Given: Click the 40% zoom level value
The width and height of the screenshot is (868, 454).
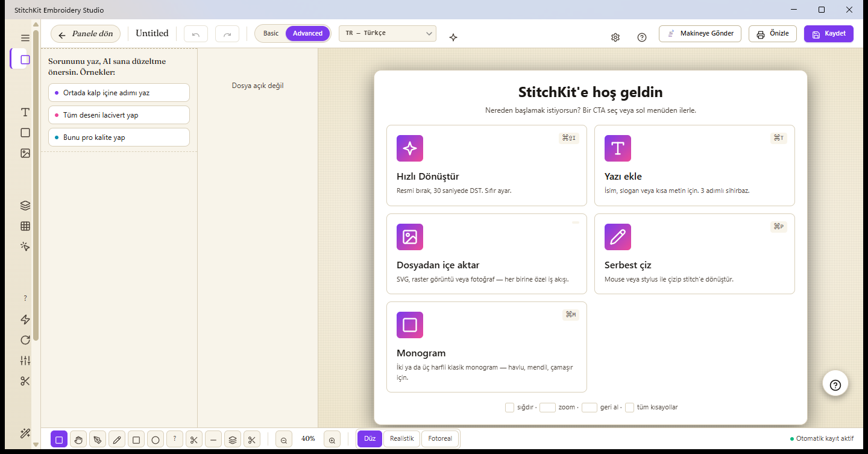Looking at the screenshot, I should [308, 439].
